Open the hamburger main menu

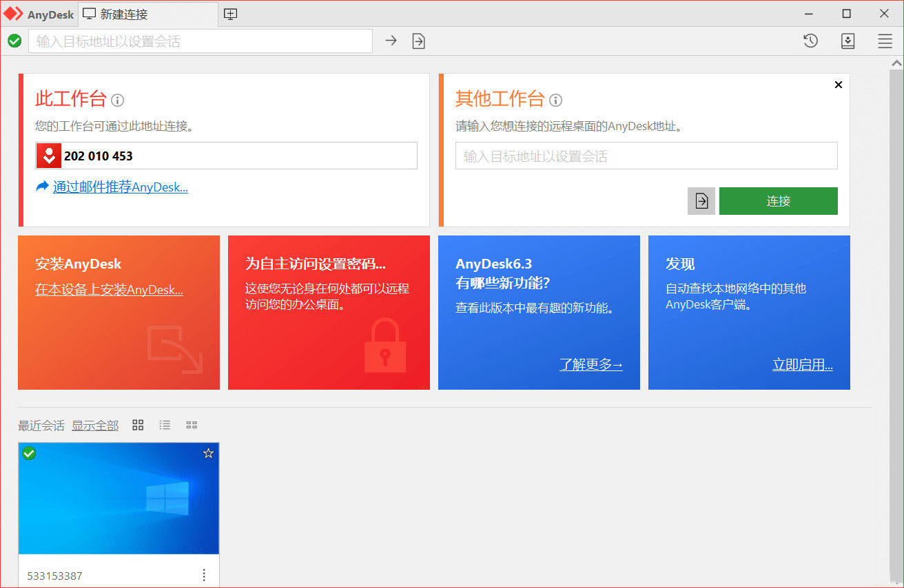point(885,41)
